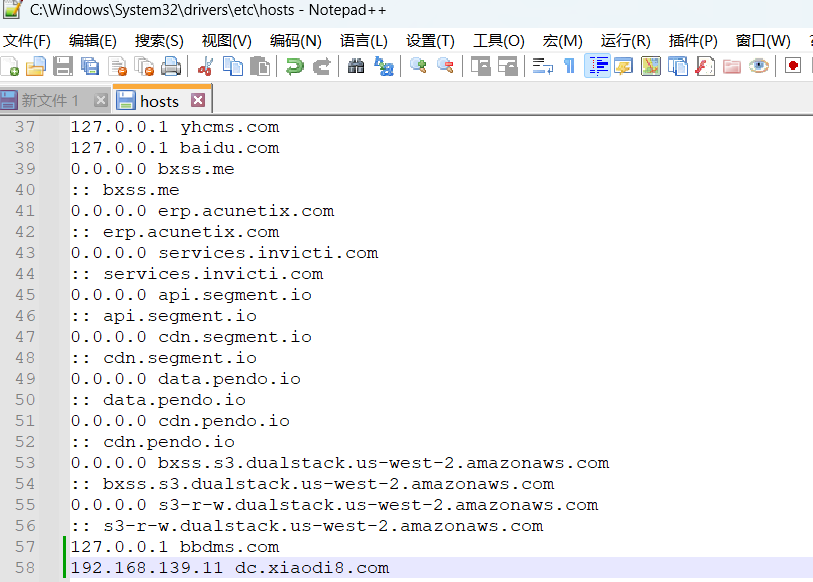Image resolution: width=813 pixels, height=582 pixels.
Task: Open the 搜索(S) menu
Action: (159, 41)
